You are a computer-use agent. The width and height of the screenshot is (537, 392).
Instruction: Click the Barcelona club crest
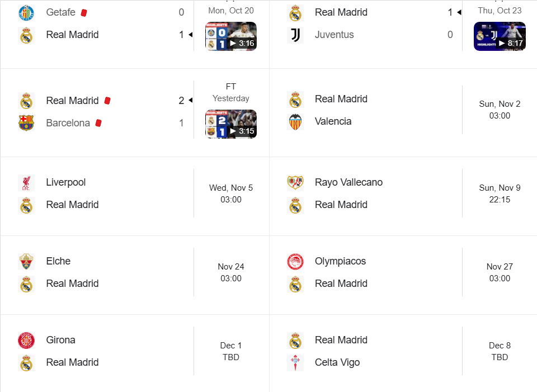[26, 123]
